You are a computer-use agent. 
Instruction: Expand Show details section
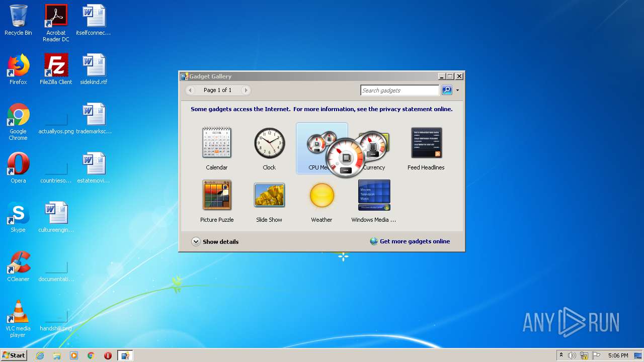tap(215, 241)
